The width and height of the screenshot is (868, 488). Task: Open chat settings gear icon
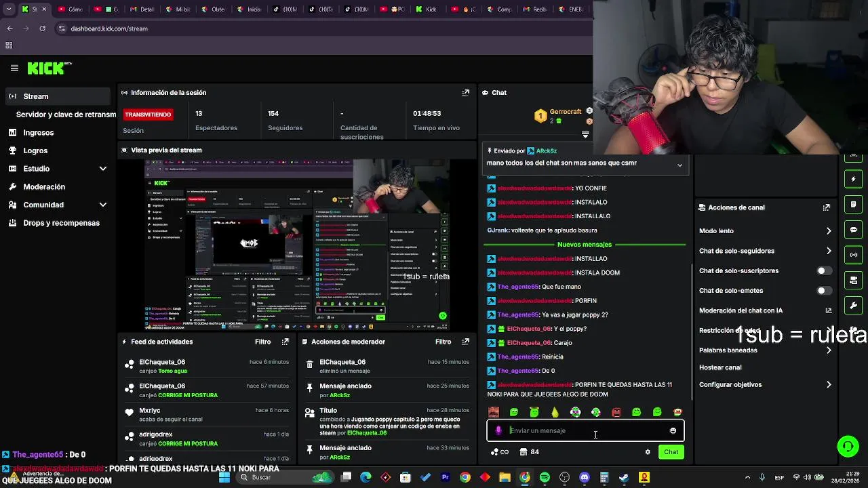(x=648, y=452)
